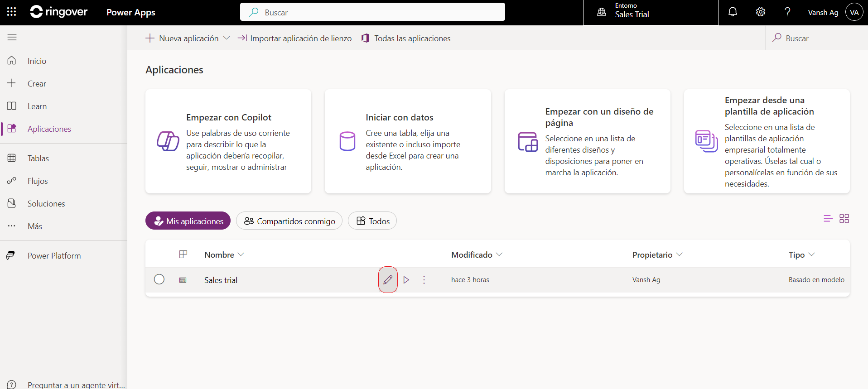Select the Todos tab
Screen dimensions: 868x389
click(x=372, y=221)
